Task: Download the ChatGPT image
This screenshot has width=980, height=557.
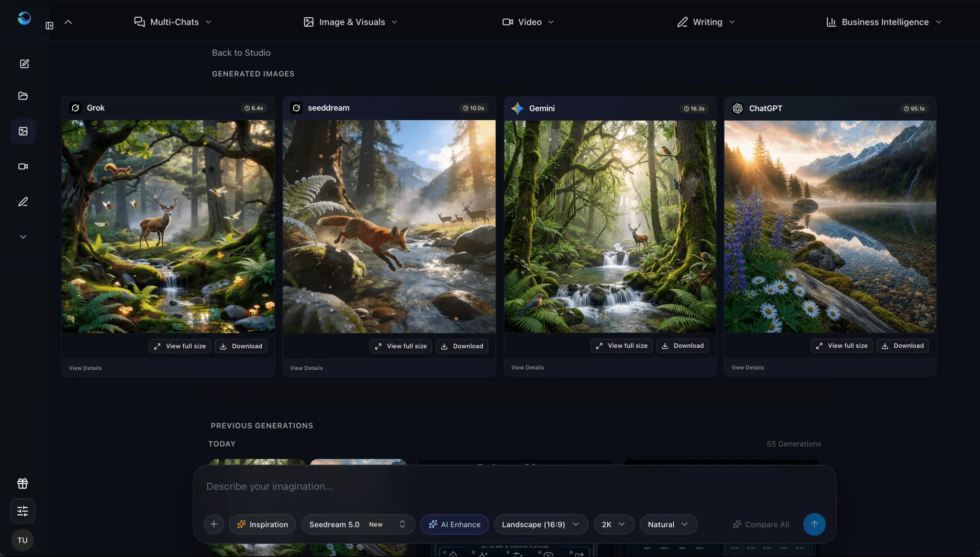Action: tap(903, 346)
